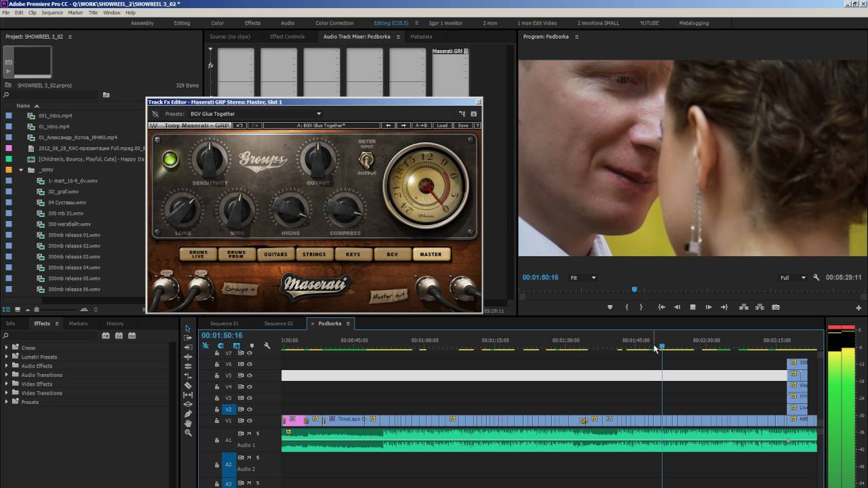Solo audio track A2
This screenshot has height=488, width=868.
click(x=258, y=457)
